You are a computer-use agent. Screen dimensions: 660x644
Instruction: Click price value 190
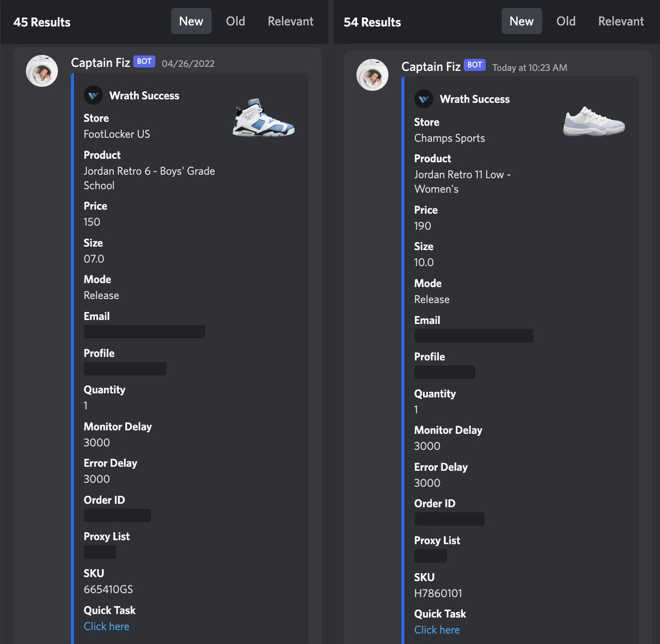422,226
